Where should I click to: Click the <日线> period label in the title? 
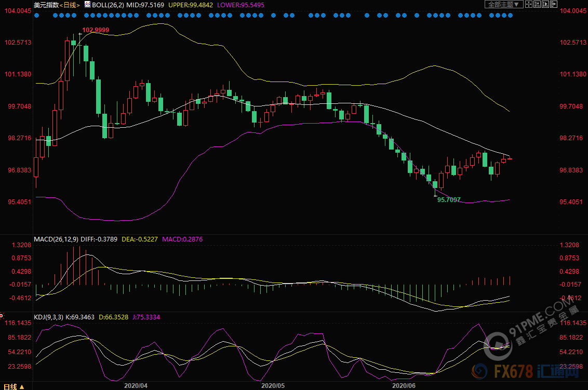(x=70, y=5)
